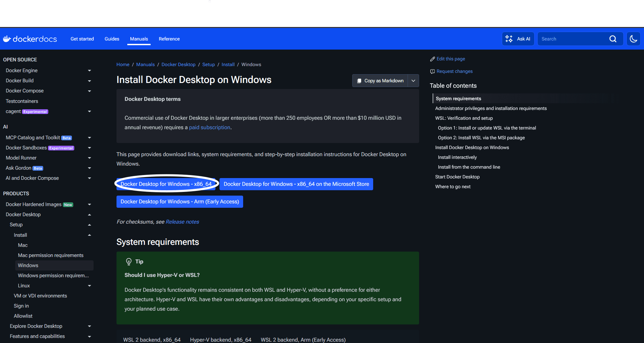
Task: Click Edit this page link
Action: point(451,59)
